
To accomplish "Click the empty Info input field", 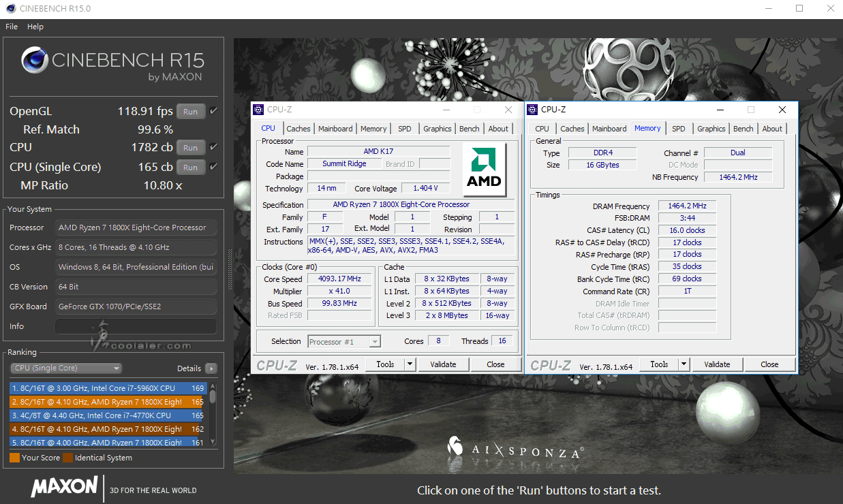I will (x=136, y=326).
